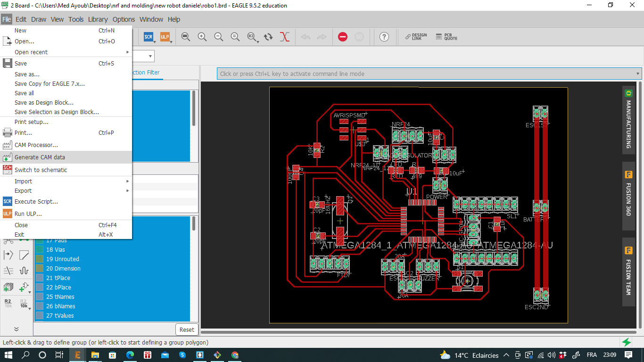
Task: Toggle visibility of layer 19 Unrouted
Action: point(40,259)
